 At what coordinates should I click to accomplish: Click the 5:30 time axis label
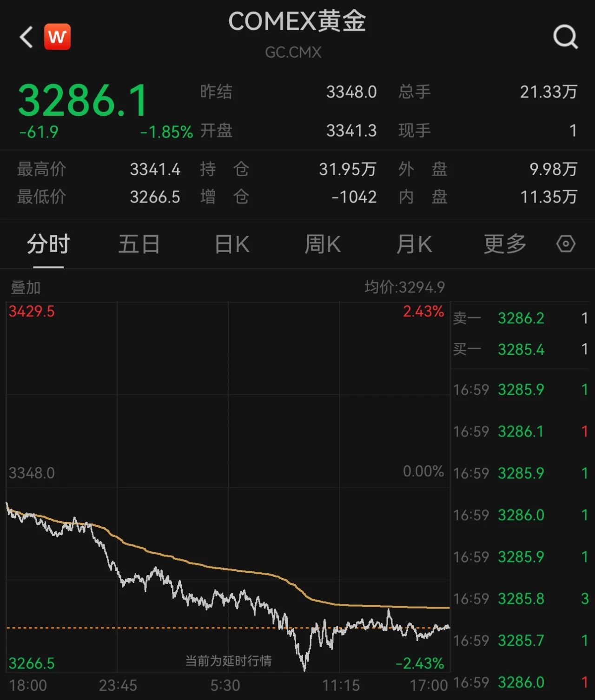coord(225,685)
